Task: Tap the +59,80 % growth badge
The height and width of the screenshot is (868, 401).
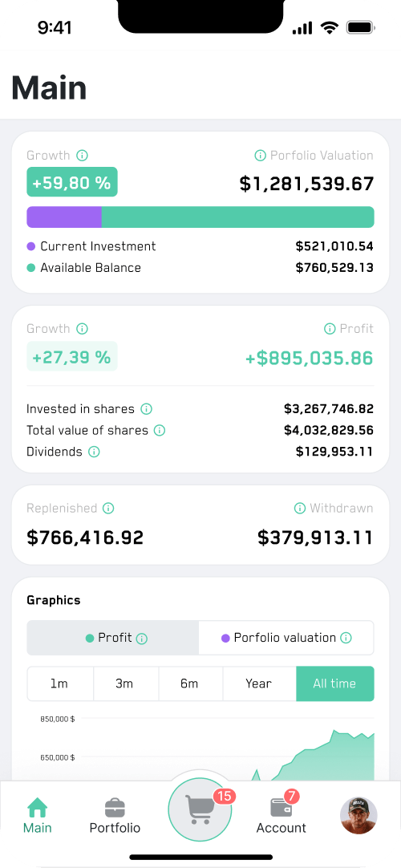Action: pos(72,182)
